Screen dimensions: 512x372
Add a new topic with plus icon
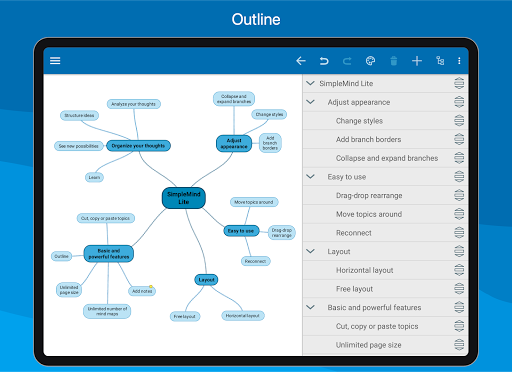[x=417, y=61]
